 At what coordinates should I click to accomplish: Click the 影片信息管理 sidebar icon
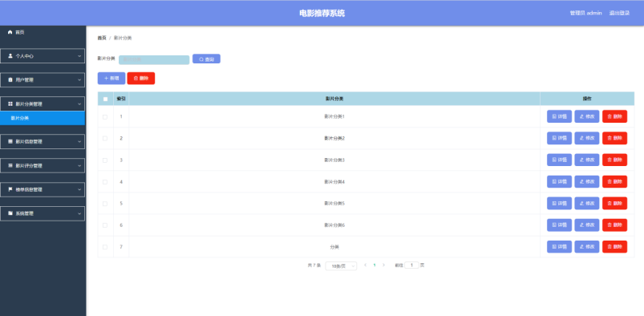(x=10, y=141)
